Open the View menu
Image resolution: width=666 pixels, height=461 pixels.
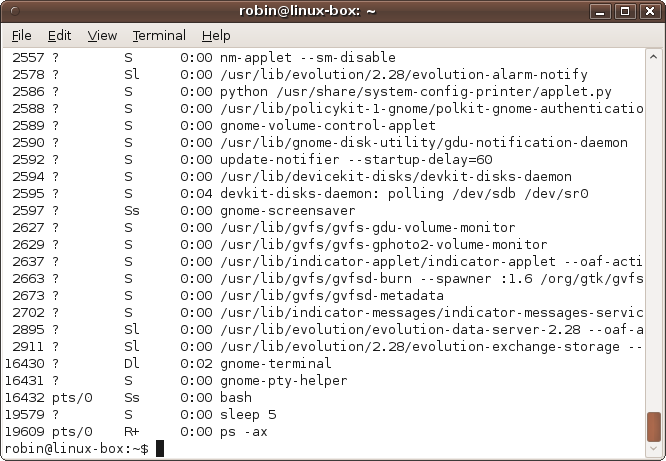pos(102,36)
